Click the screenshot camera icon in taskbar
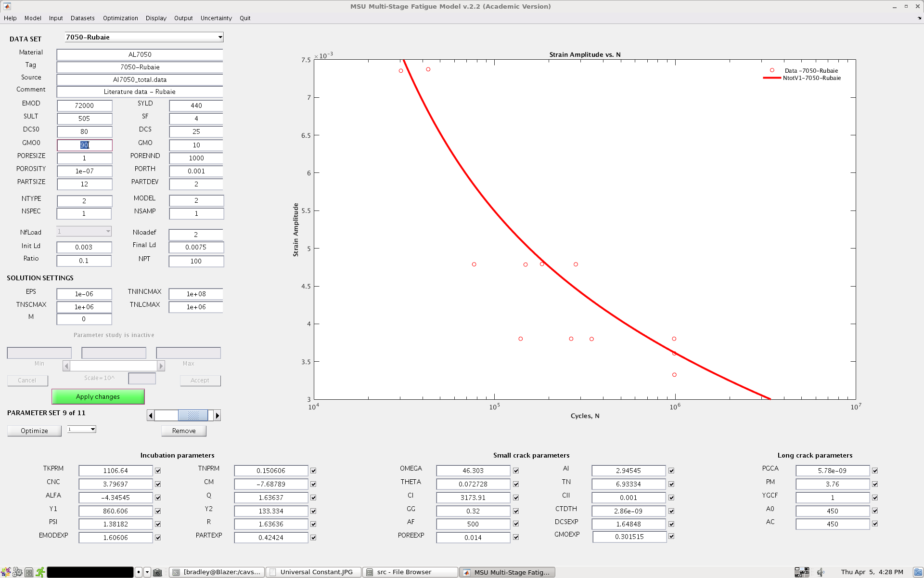 [157, 572]
